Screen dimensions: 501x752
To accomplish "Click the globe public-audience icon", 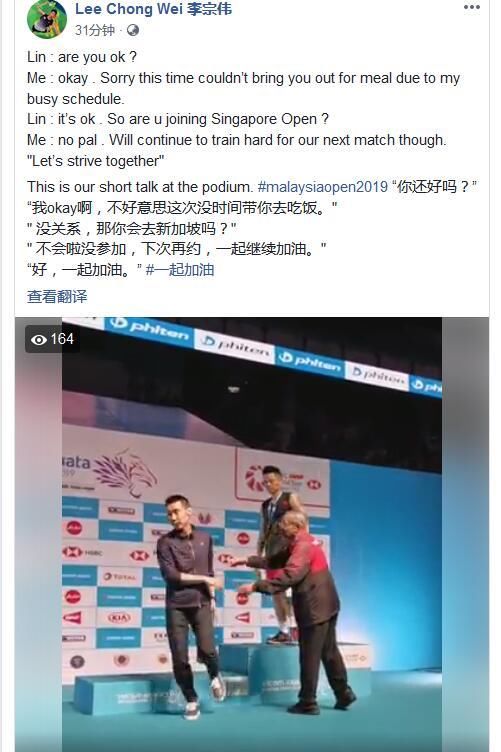I will point(133,31).
